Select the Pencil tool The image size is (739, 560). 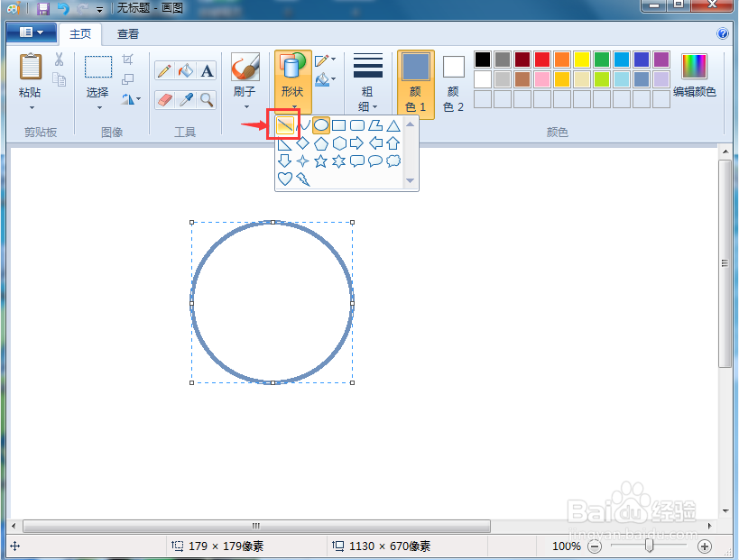pos(164,71)
